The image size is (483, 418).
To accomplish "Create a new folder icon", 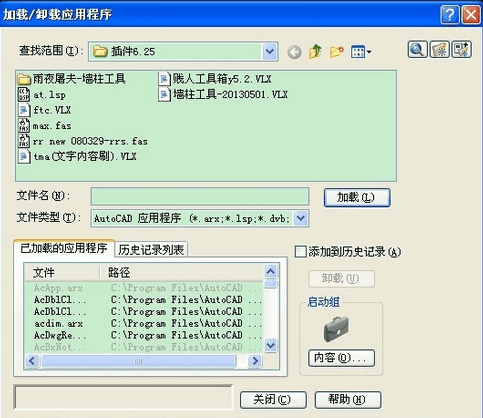I will [337, 52].
